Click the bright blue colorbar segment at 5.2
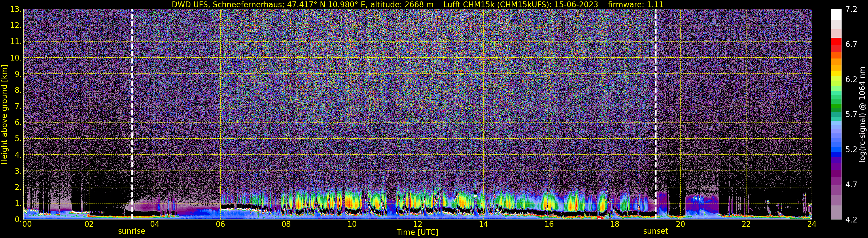 836,149
